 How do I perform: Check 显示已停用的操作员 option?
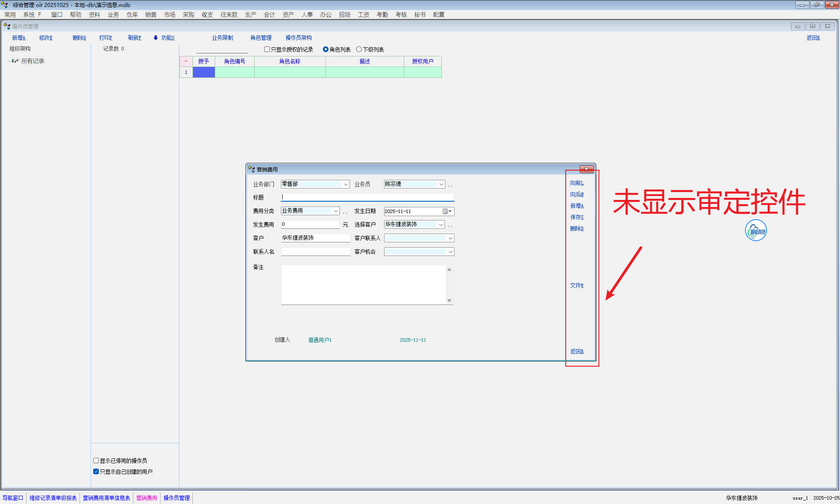pos(96,461)
